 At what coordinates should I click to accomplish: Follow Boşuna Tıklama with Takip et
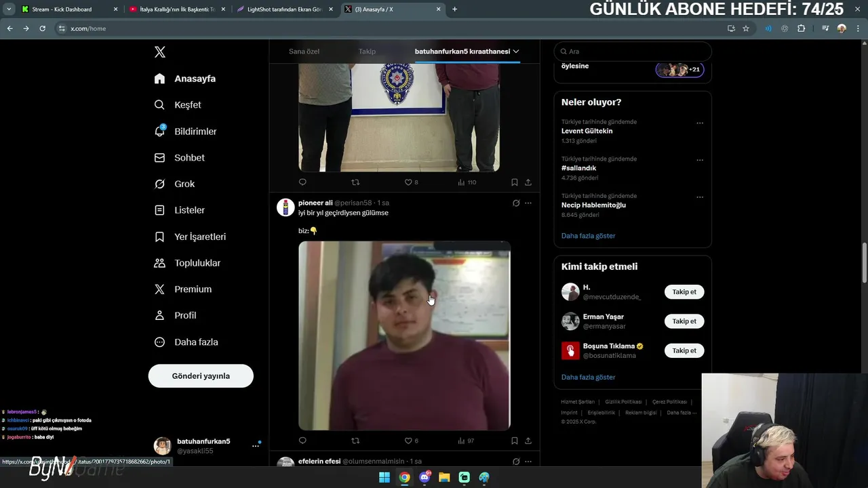click(684, 350)
